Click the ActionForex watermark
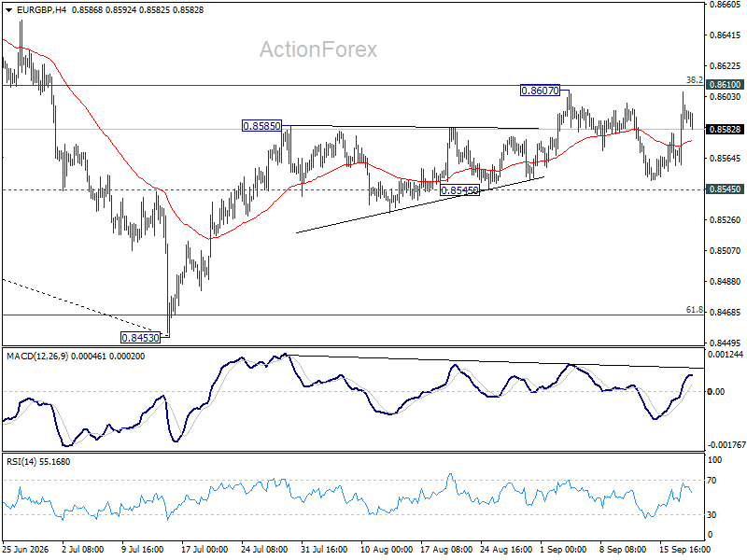The image size is (747, 560). tap(317, 49)
